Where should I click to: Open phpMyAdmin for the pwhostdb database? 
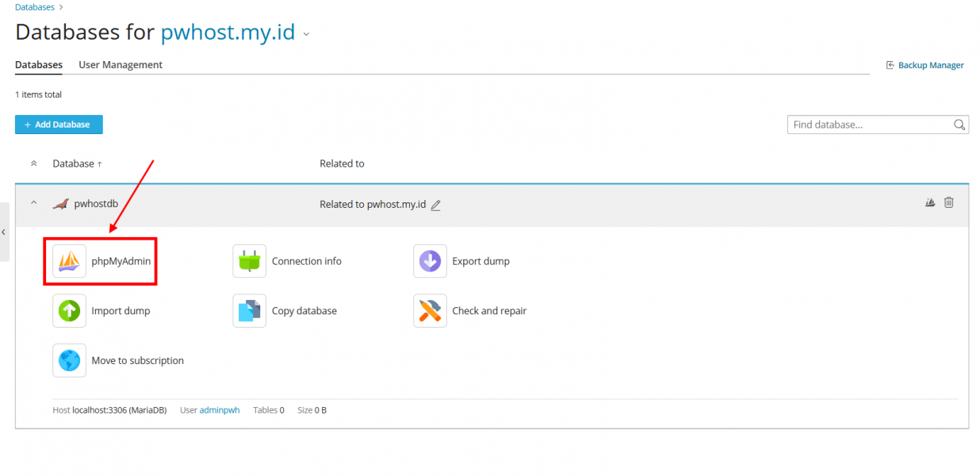[x=101, y=261]
